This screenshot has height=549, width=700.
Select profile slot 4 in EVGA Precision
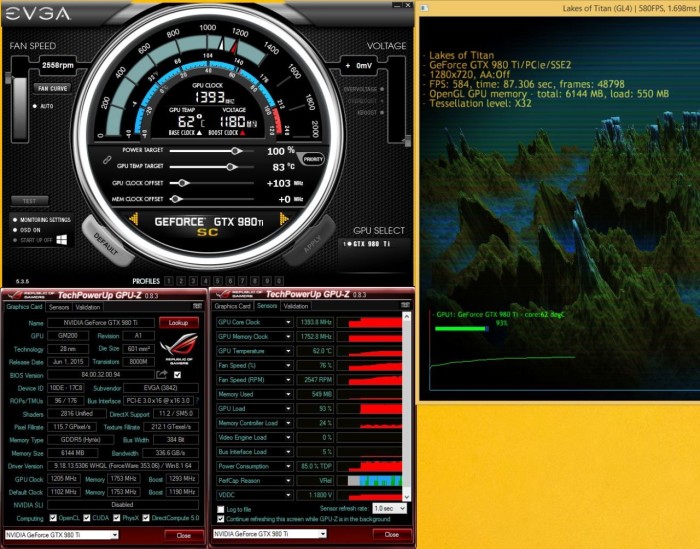tap(205, 281)
